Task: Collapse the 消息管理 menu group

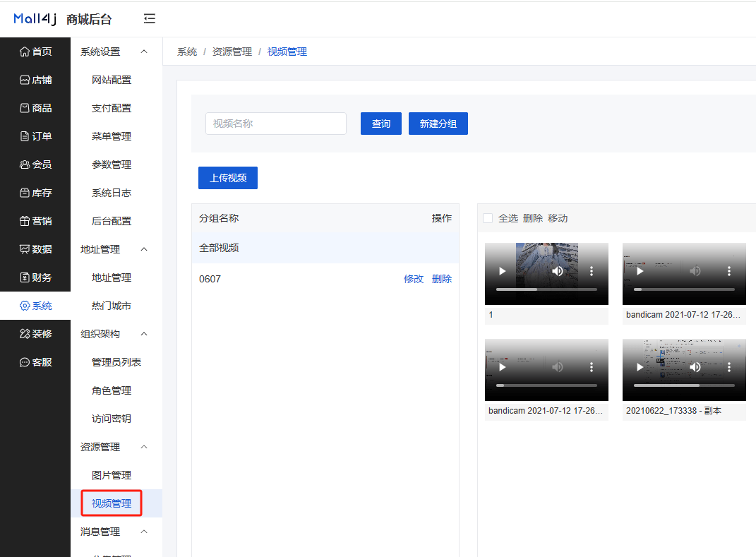Action: click(144, 532)
